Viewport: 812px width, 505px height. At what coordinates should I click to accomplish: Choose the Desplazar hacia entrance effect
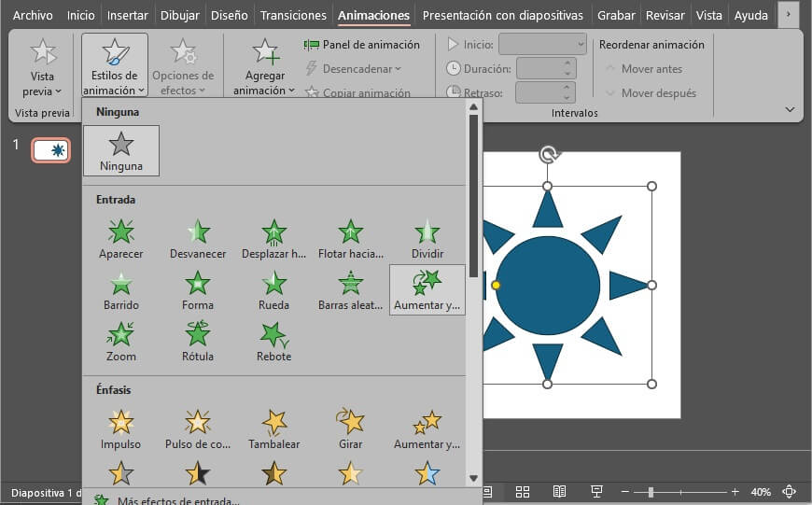pos(274,239)
